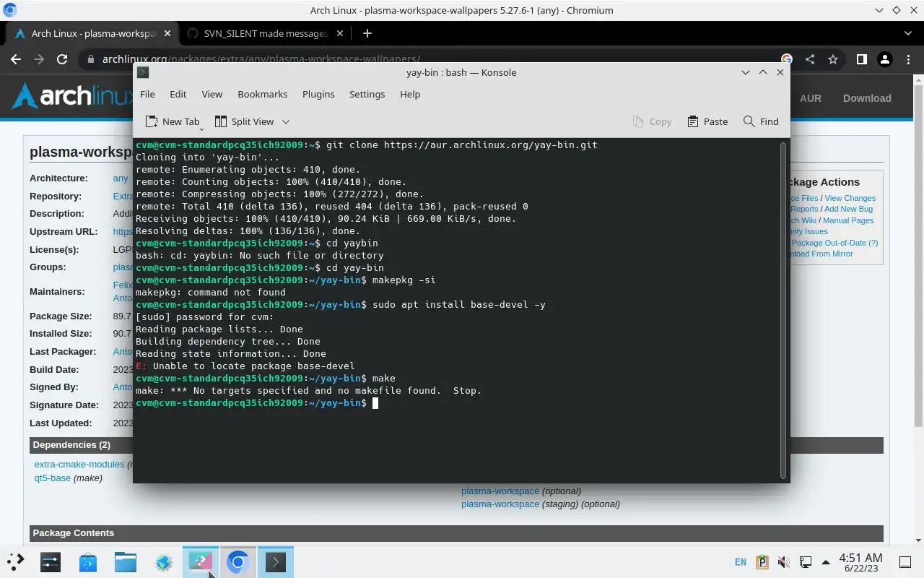Share this page from the address bar
The image size is (924, 578).
(810, 59)
